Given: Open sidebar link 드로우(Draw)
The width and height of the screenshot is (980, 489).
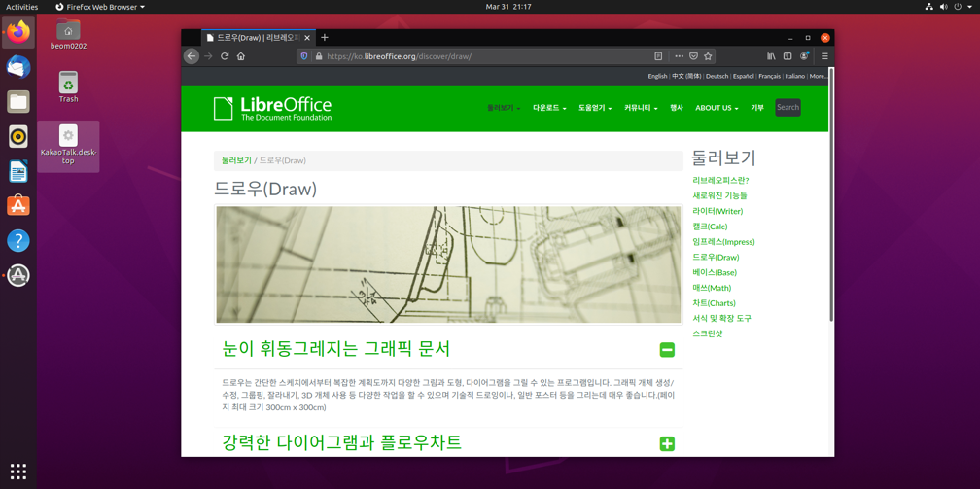Looking at the screenshot, I should [716, 257].
